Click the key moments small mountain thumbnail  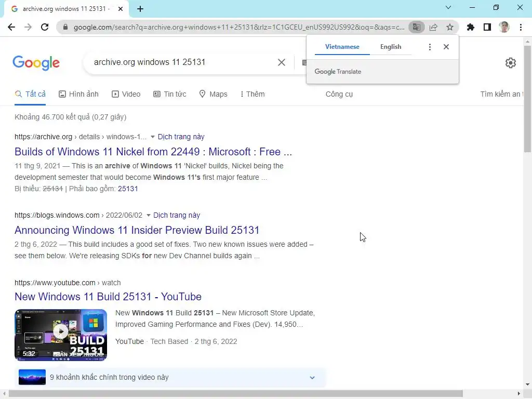coord(32,377)
